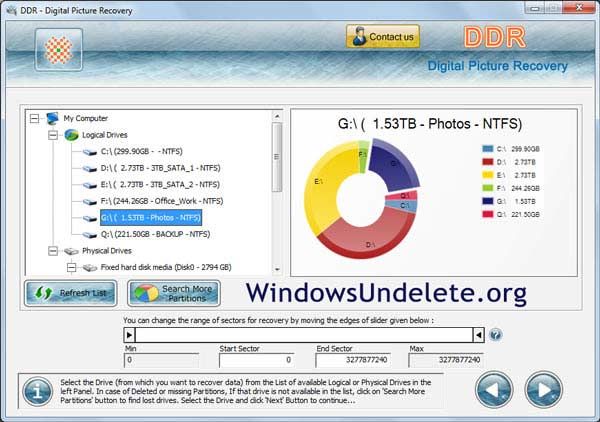Click the Next arrow button
The width and height of the screenshot is (600, 422).
click(544, 389)
